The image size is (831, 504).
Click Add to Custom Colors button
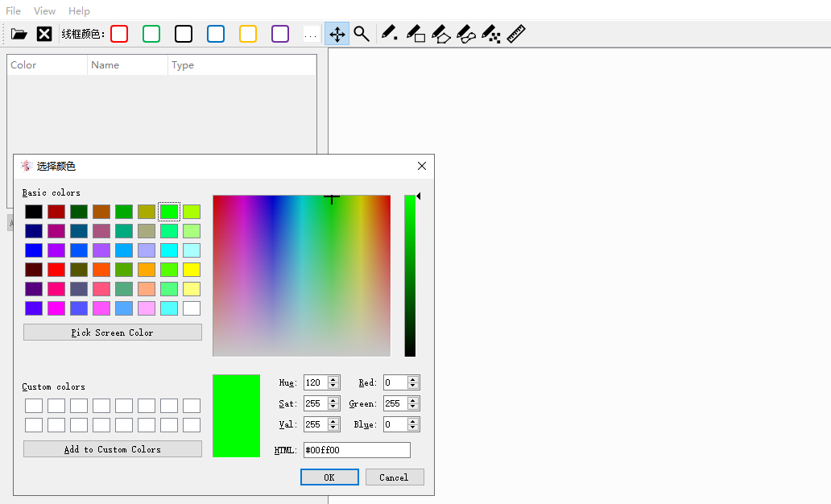112,448
